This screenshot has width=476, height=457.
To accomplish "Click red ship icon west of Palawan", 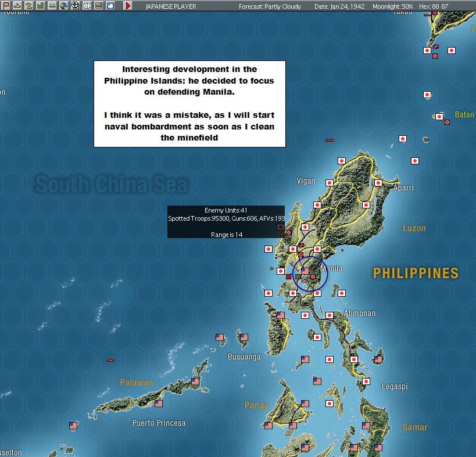I will click(110, 360).
